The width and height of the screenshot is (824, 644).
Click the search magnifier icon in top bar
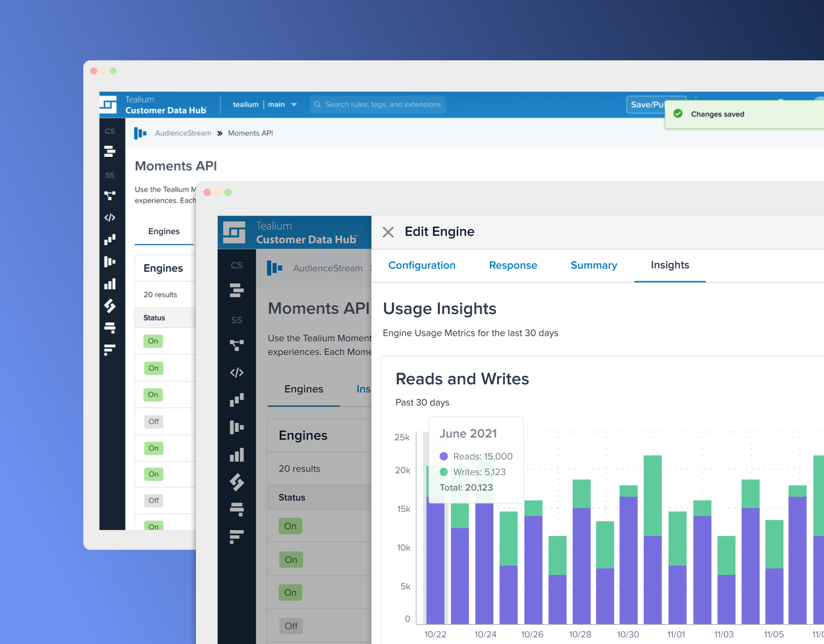317,104
